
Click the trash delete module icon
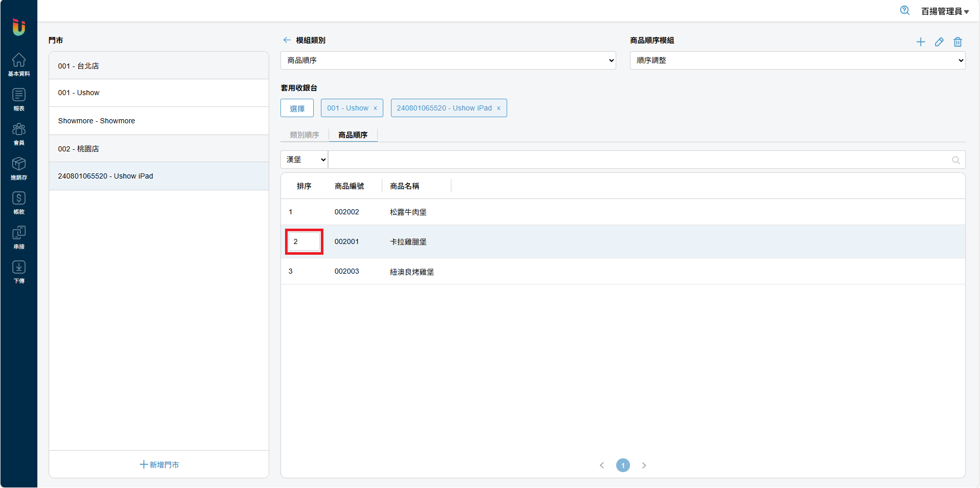(957, 42)
